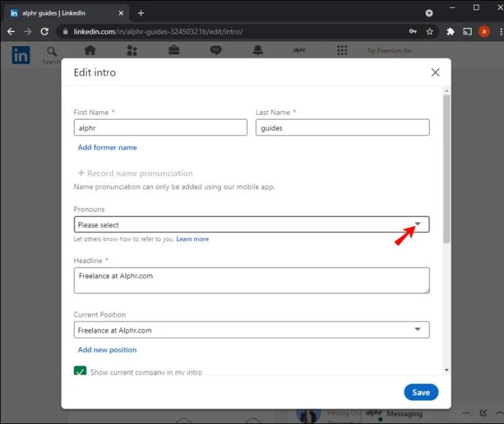Click the browser forward arrow
504x424 pixels.
click(28, 31)
